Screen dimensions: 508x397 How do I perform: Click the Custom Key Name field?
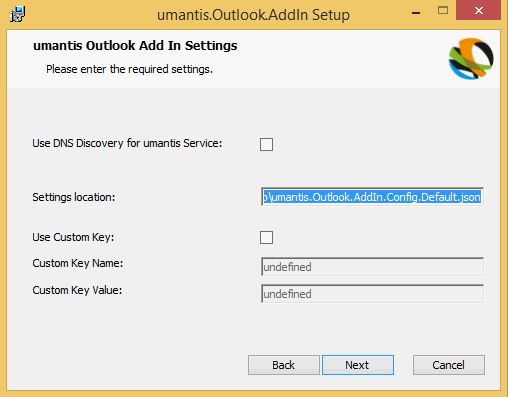click(372, 267)
